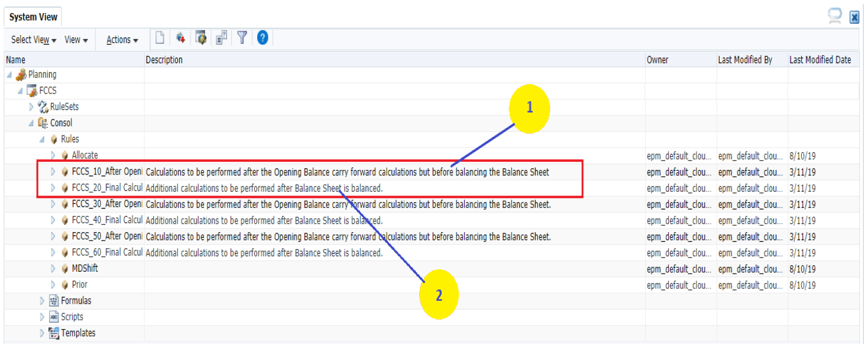Select the FCCS_60_Final Calc rule name
Image resolution: width=868 pixels, height=344 pixels.
point(107,252)
